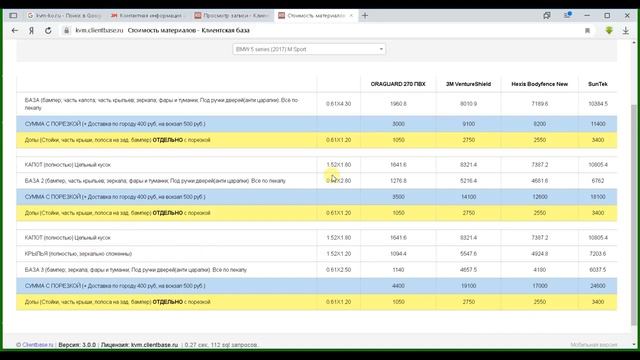Click the КРЫЛЬЯ (полностью) row description
640x360 pixels.
pyautogui.click(x=78, y=254)
